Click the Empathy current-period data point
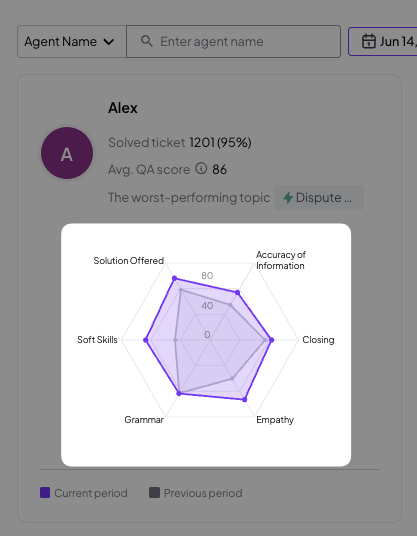 click(x=245, y=399)
